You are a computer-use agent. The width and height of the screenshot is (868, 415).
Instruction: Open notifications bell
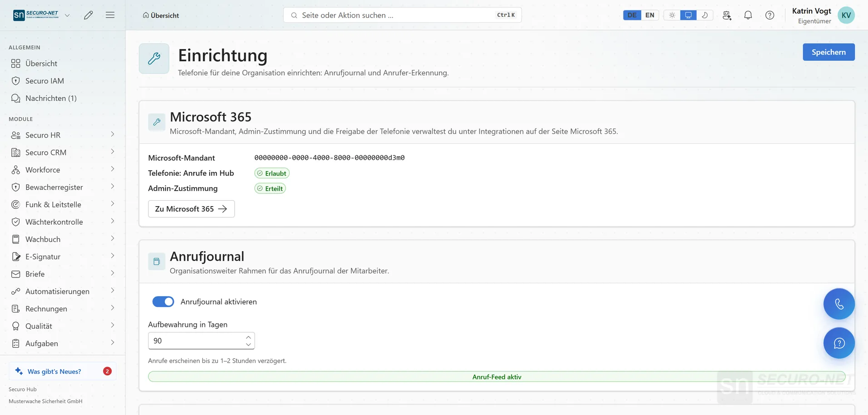748,15
